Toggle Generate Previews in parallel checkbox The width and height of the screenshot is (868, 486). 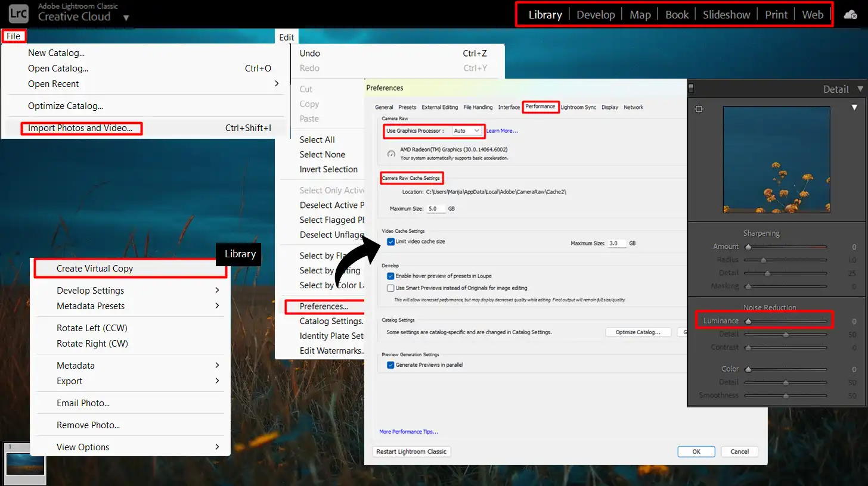(x=390, y=364)
